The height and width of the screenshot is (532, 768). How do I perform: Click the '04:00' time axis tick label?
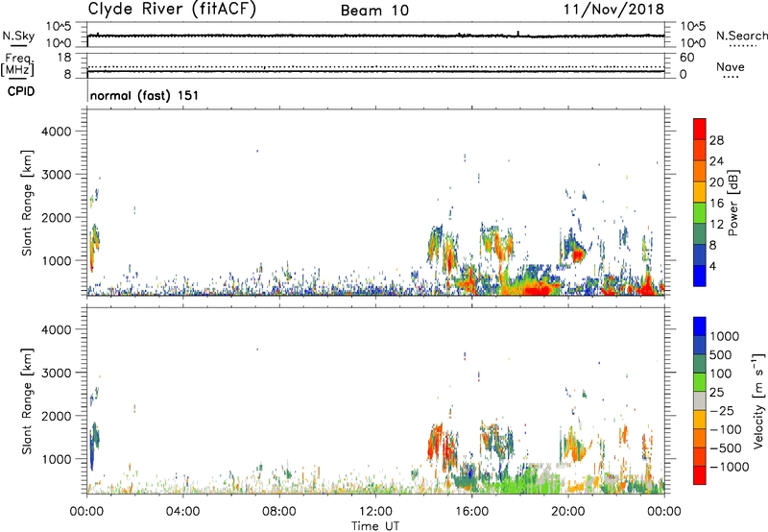point(182,512)
